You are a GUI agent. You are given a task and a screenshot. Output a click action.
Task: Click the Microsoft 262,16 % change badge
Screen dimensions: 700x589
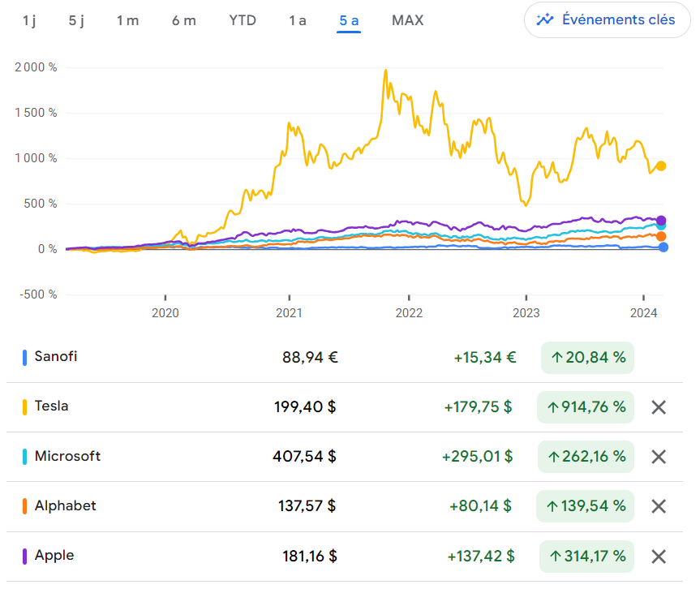[x=586, y=457]
